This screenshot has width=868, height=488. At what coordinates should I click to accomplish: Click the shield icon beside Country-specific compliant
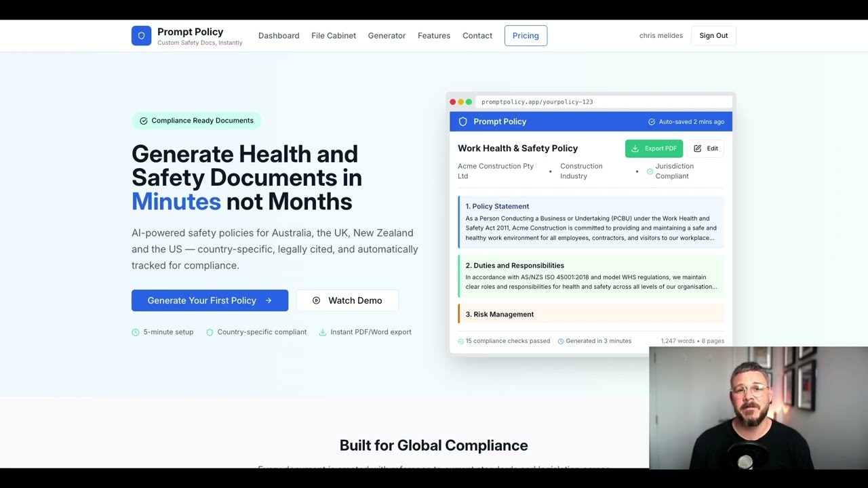point(210,332)
